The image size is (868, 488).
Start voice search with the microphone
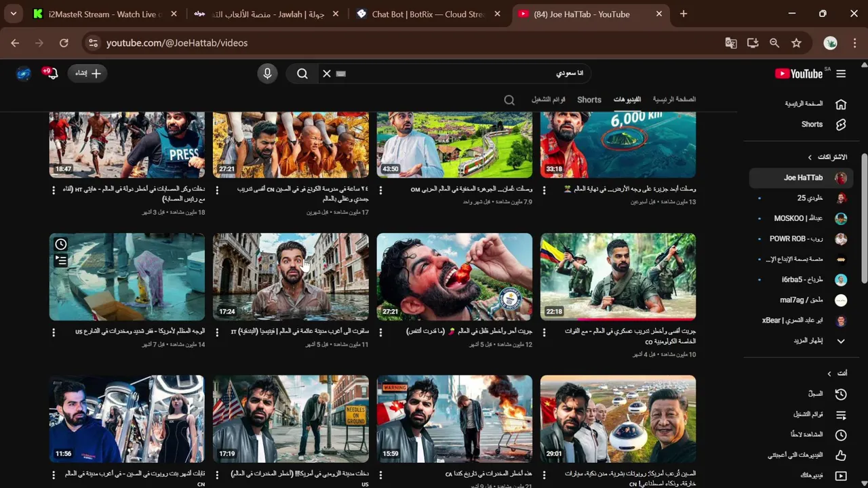pyautogui.click(x=267, y=73)
